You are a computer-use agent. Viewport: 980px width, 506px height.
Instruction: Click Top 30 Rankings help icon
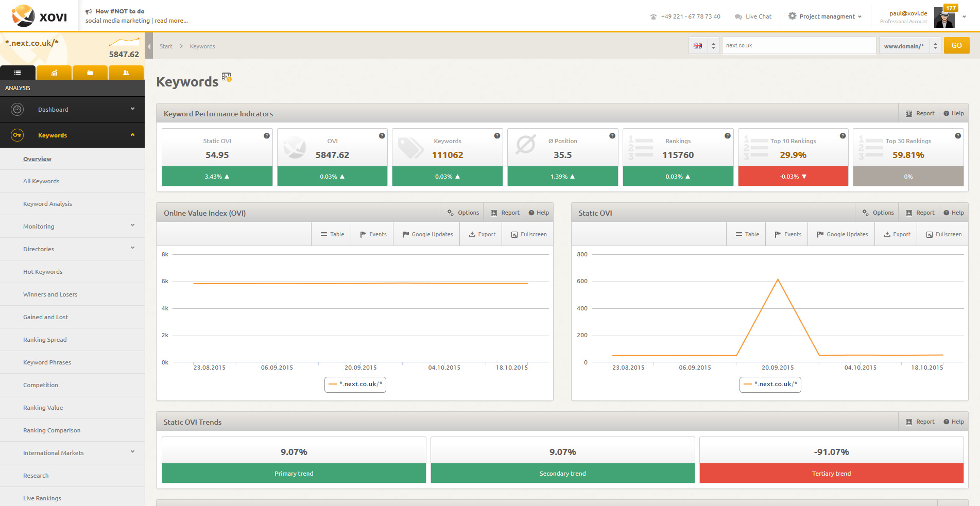click(958, 136)
